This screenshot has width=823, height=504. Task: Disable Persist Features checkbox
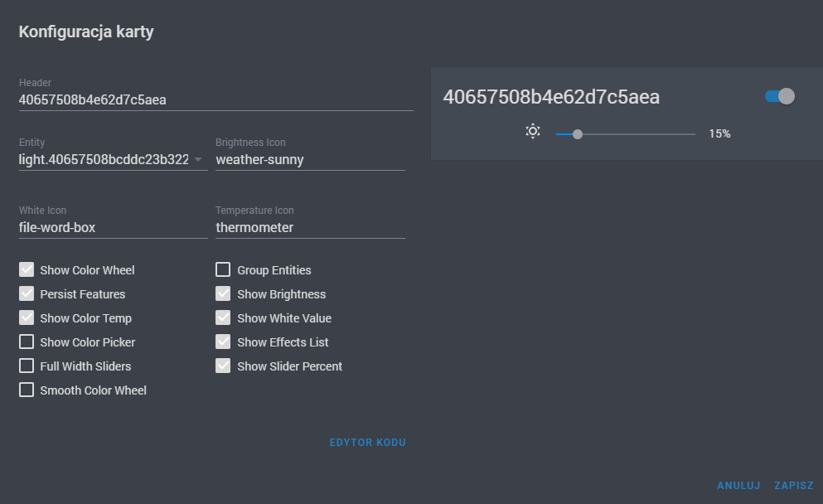click(x=27, y=294)
